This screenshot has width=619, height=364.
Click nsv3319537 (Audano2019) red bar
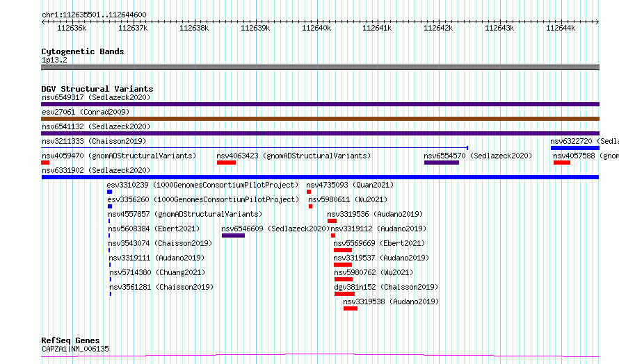(x=343, y=265)
